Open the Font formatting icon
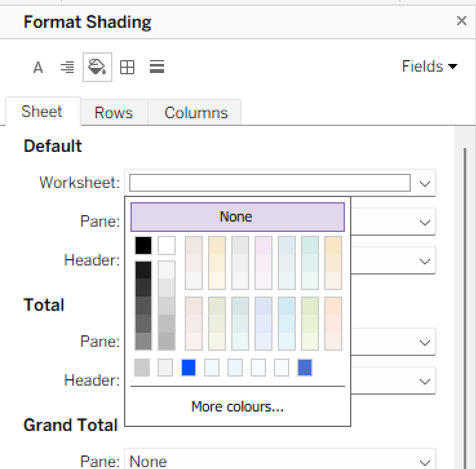Screen dimensions: 476x469 (x=38, y=67)
